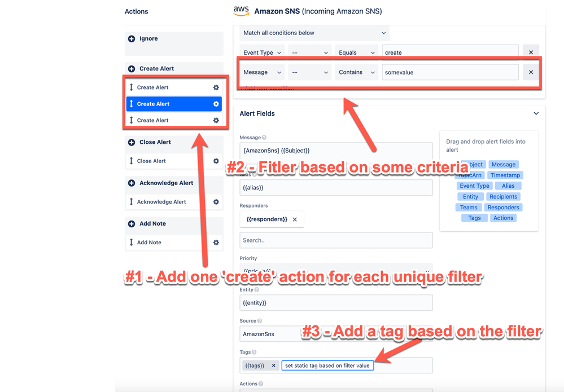The height and width of the screenshot is (392, 564).
Task: Click reorder handle on Add Note row
Action: point(132,243)
